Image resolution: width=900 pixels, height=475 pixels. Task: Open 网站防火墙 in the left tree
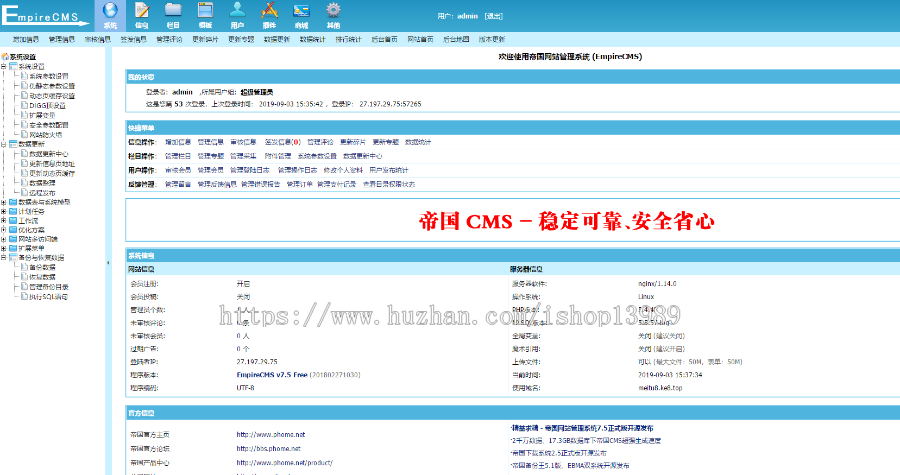click(45, 135)
